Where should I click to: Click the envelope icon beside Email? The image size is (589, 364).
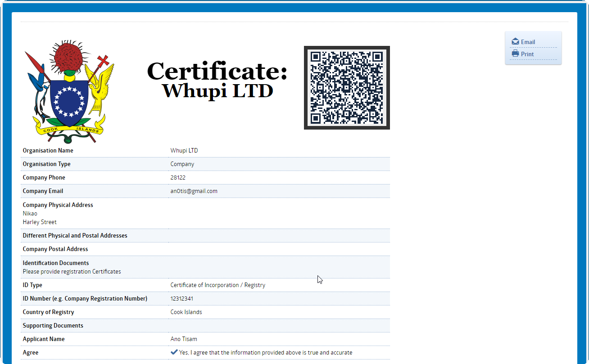coord(515,41)
